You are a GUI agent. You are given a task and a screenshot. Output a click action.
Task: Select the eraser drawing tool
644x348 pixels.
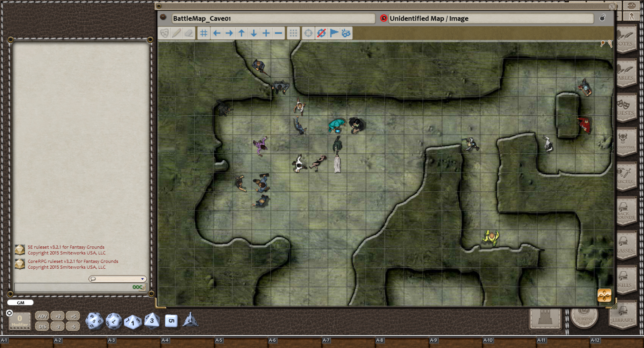point(189,33)
